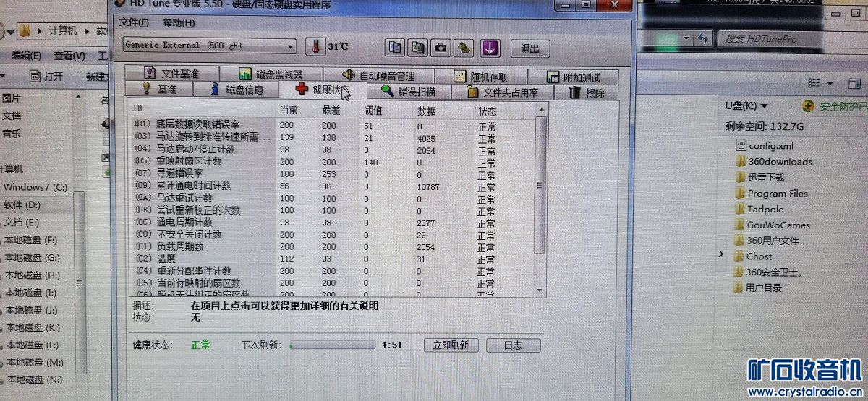The height and width of the screenshot is (401, 868).
Task: Click the copy text to clipboard icon
Action: [x=394, y=48]
